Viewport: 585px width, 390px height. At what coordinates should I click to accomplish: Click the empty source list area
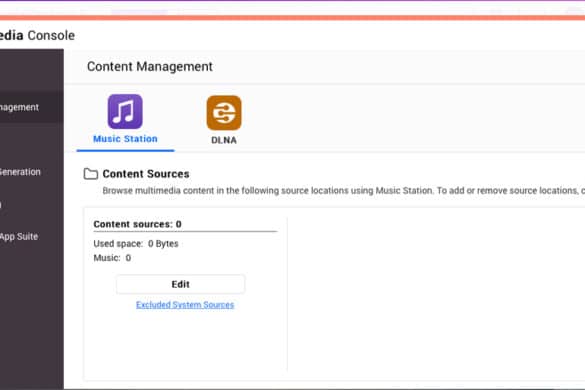pos(436,294)
